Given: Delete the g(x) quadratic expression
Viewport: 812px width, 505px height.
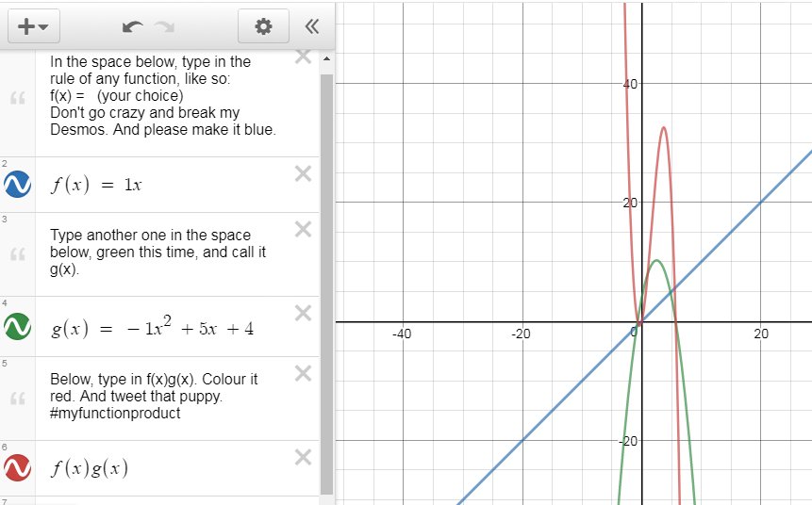Looking at the screenshot, I should [x=303, y=313].
